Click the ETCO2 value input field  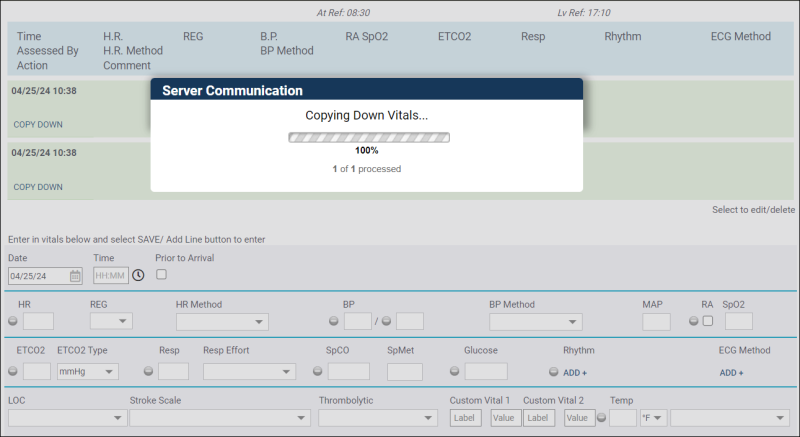(37, 371)
